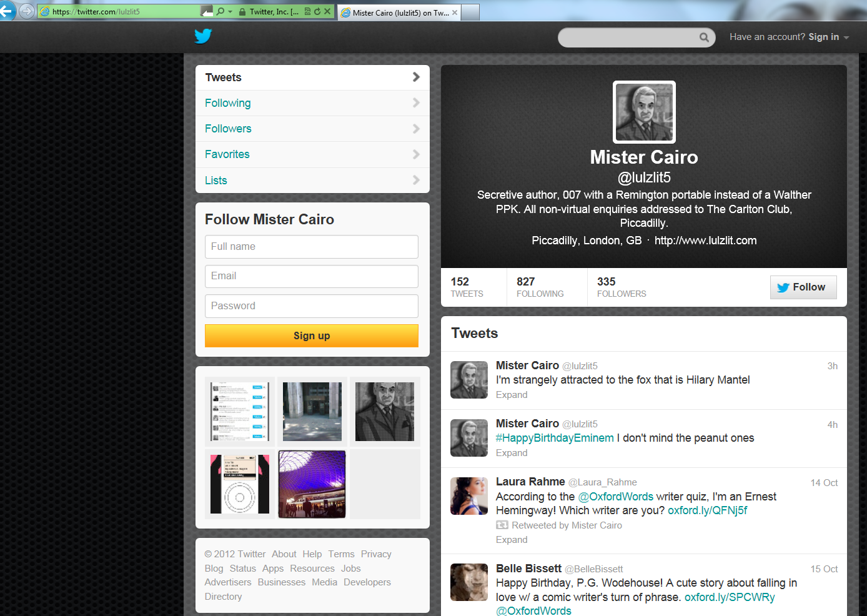Open Belle Bissett's profile name
Screen dimensions: 867x616
click(x=528, y=569)
